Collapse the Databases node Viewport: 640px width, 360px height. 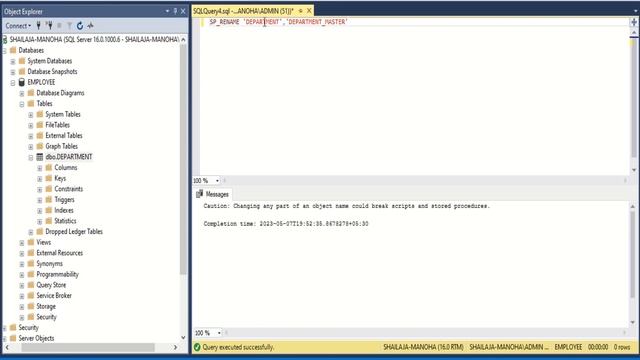point(4,51)
